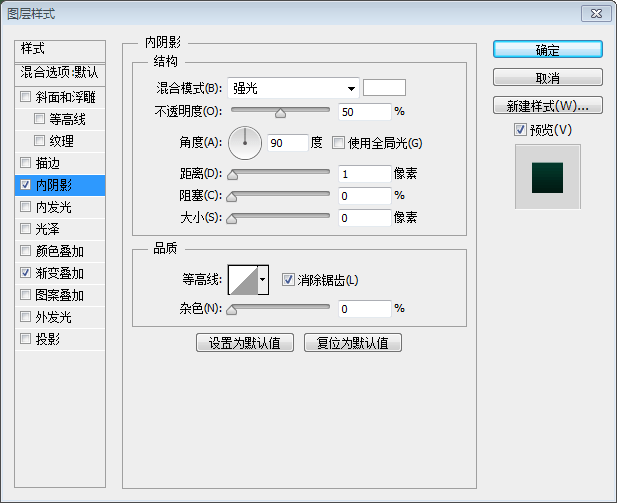
Task: Toggle the 预览 checkbox
Action: pyautogui.click(x=519, y=130)
